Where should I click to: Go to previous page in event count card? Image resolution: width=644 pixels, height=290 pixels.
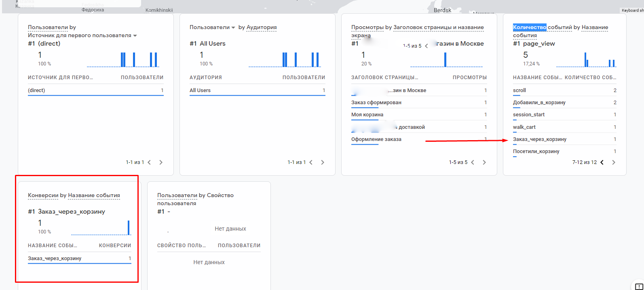pyautogui.click(x=602, y=162)
